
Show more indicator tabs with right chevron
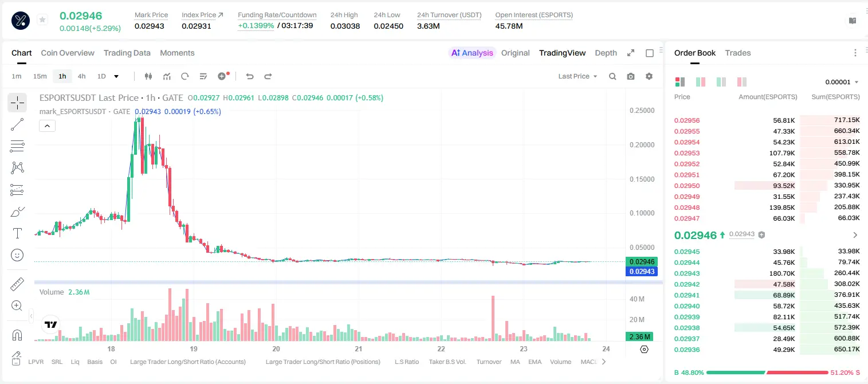pyautogui.click(x=603, y=362)
